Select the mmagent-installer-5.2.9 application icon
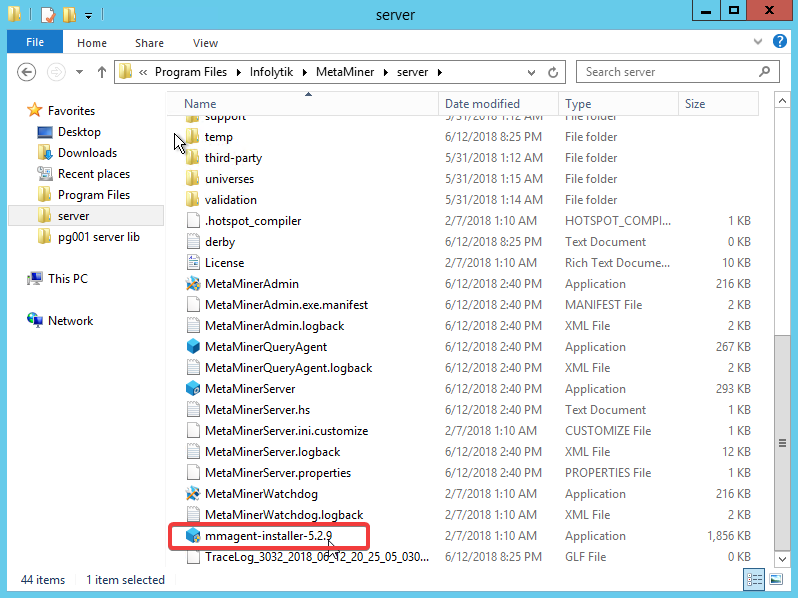 [x=193, y=536]
